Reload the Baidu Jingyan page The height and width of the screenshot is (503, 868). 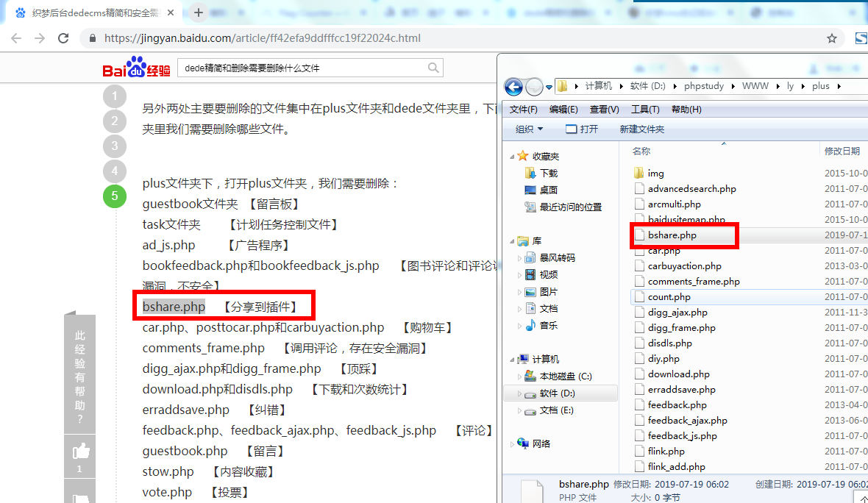pyautogui.click(x=63, y=38)
